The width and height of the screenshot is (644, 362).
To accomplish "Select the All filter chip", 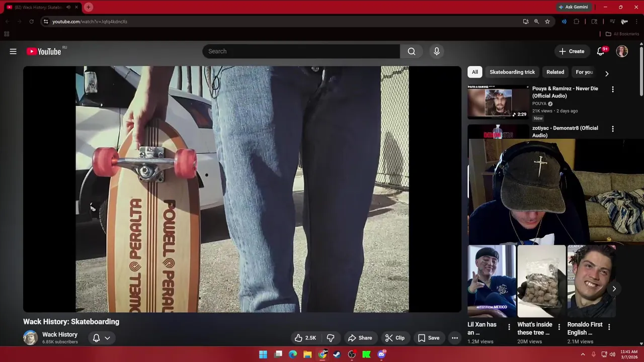I will pyautogui.click(x=475, y=72).
